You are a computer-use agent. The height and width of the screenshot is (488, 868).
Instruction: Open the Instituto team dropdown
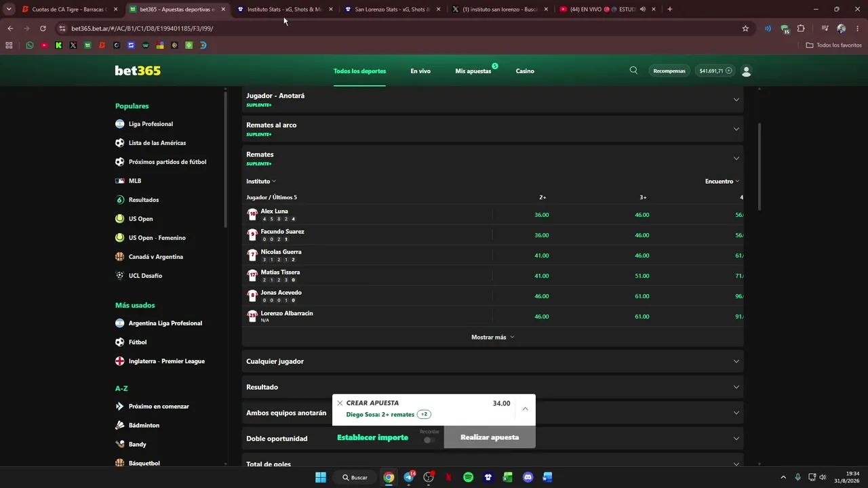261,181
